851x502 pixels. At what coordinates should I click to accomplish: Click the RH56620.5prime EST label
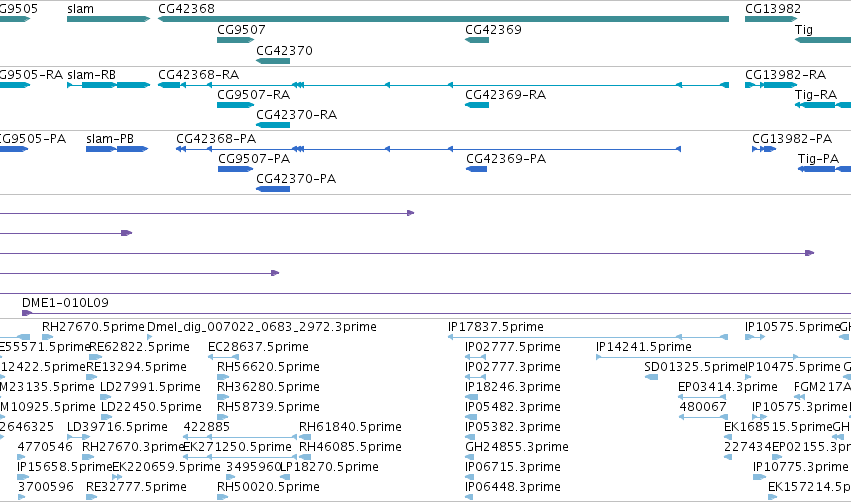point(268,367)
